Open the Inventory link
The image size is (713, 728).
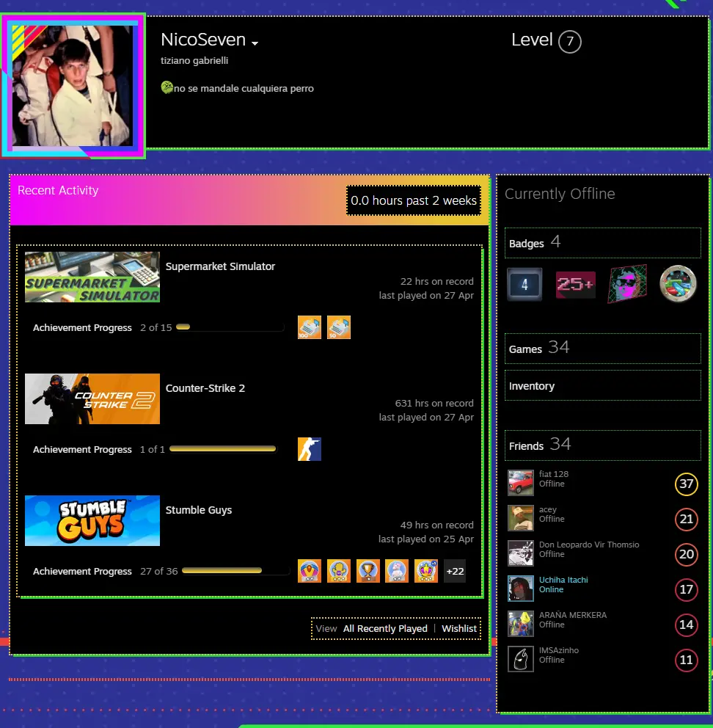click(602, 385)
